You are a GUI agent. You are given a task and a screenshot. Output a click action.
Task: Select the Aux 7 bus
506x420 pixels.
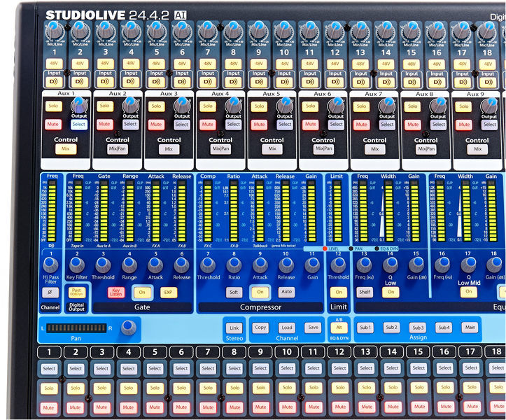click(387, 125)
